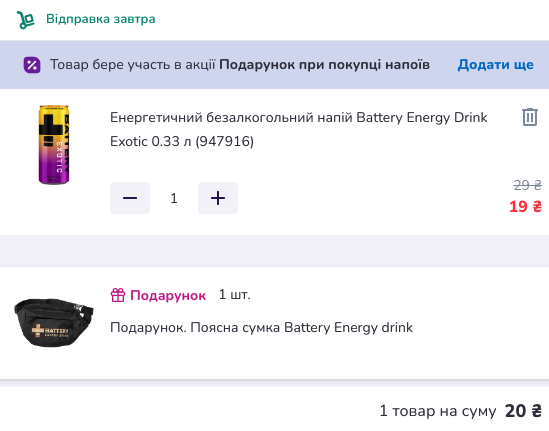This screenshot has height=431, width=549.
Task: Open the Battery Exotic can thumbnail
Action: click(x=54, y=144)
